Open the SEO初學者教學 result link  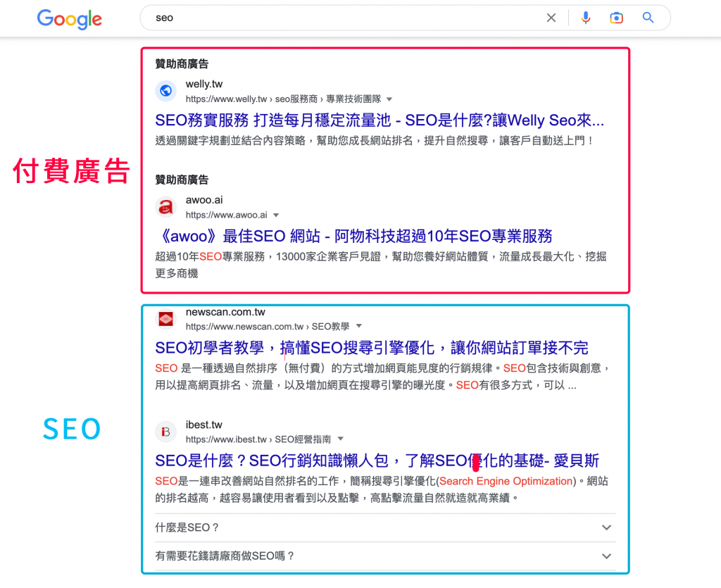pos(372,348)
